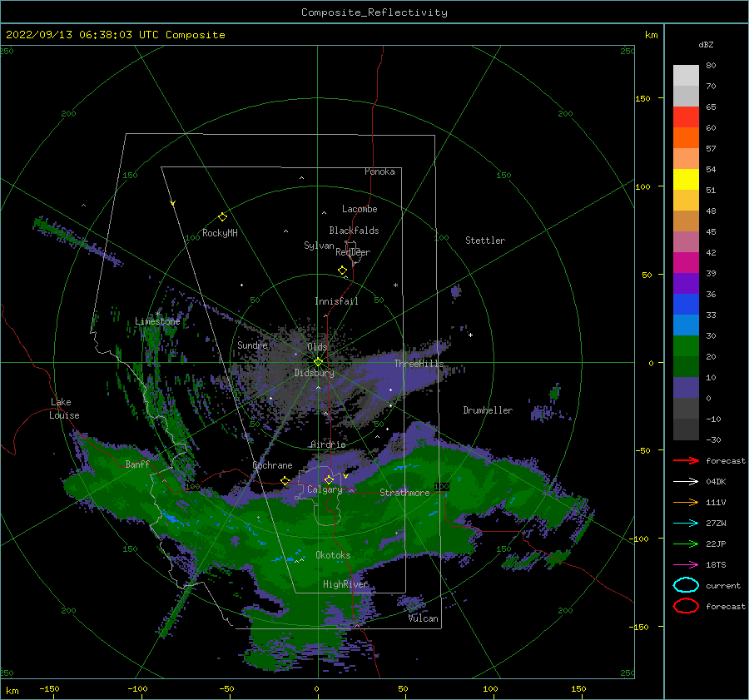
Task: Click the RedDeer city label
Action: pyautogui.click(x=353, y=252)
